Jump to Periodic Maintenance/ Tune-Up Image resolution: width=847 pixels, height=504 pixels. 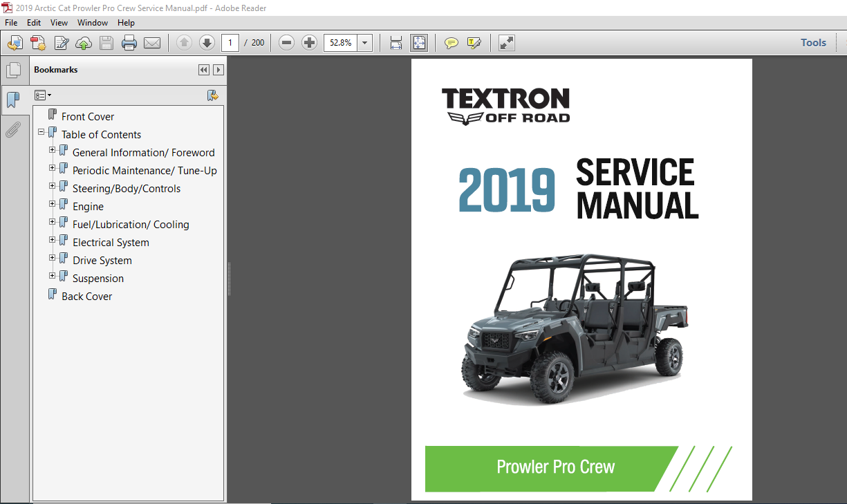(145, 171)
